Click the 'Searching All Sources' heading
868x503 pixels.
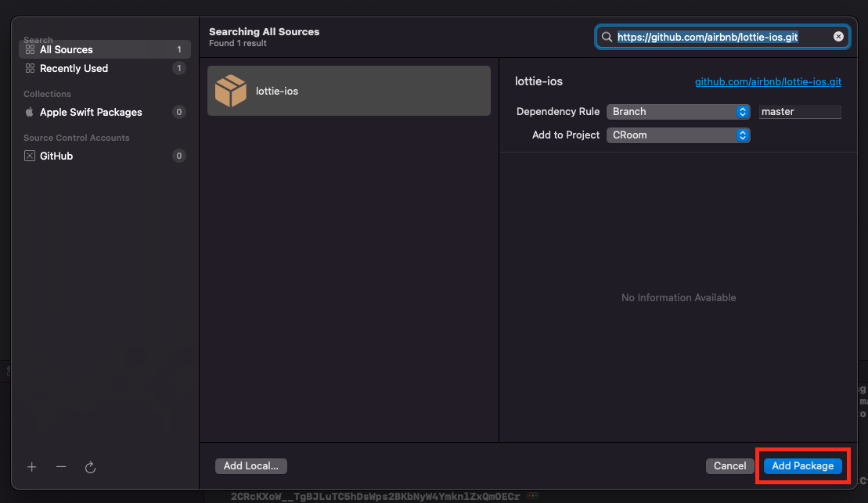click(264, 31)
